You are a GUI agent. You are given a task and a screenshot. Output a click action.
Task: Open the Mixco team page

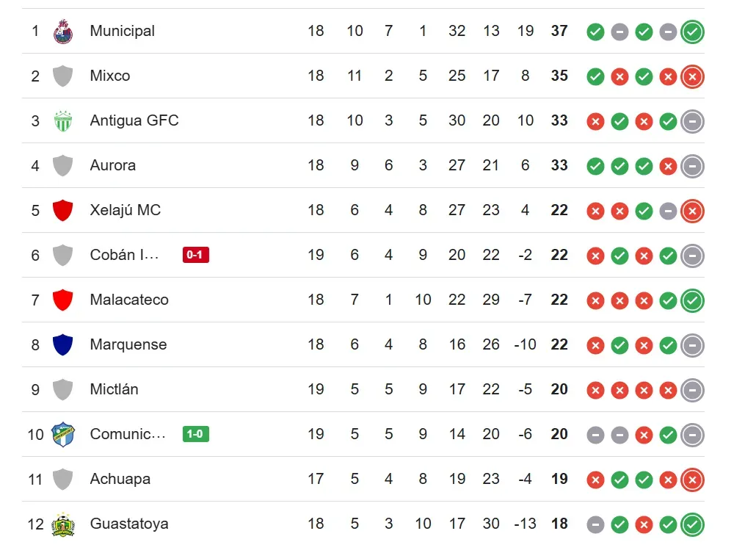(110, 76)
